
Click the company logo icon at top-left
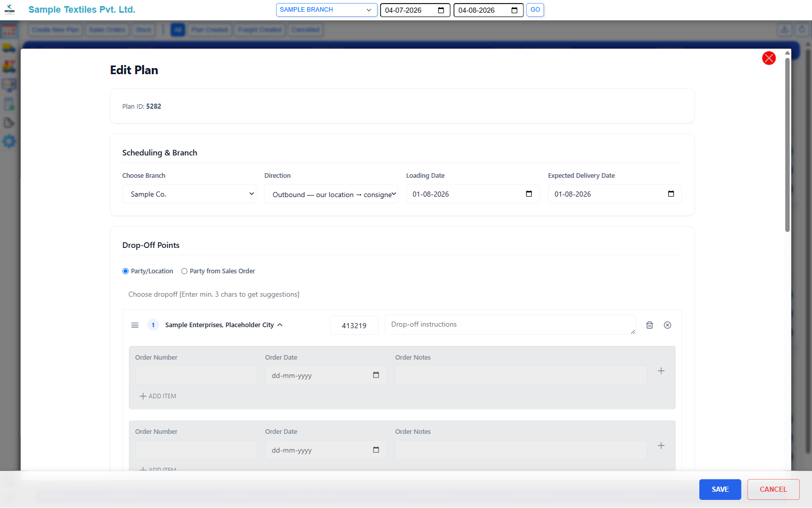coord(10,9)
